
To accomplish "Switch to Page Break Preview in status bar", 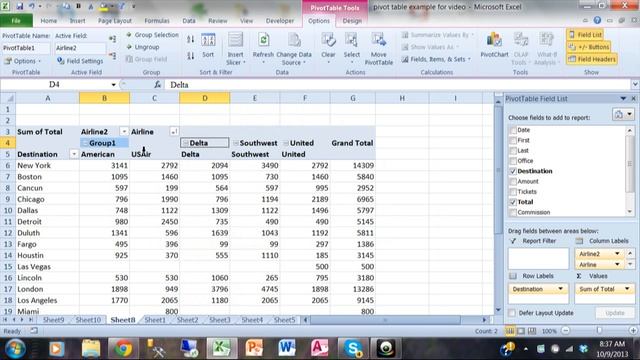I will [x=532, y=331].
